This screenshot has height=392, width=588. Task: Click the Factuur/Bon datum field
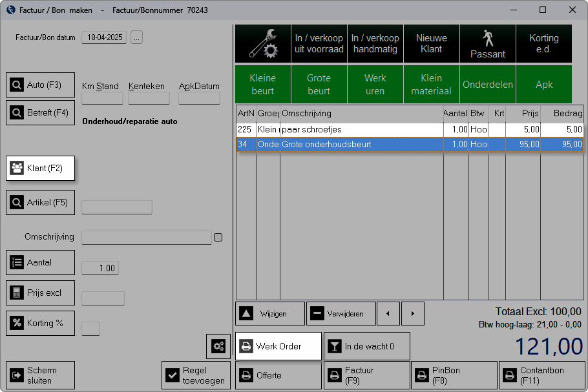tap(104, 37)
